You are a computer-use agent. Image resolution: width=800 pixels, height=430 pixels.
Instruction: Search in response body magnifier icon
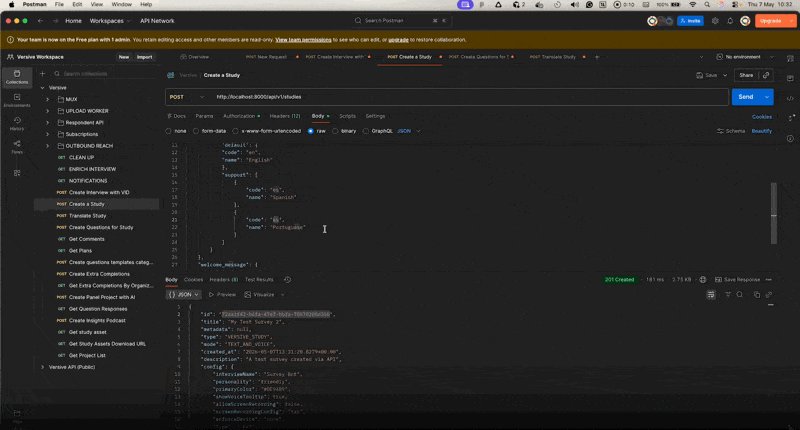(x=739, y=295)
